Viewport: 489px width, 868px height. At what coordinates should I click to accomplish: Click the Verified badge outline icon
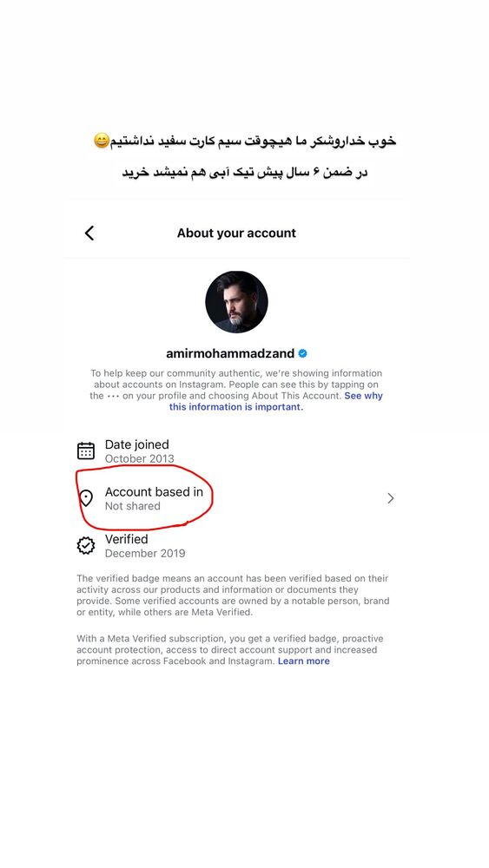coord(86,546)
